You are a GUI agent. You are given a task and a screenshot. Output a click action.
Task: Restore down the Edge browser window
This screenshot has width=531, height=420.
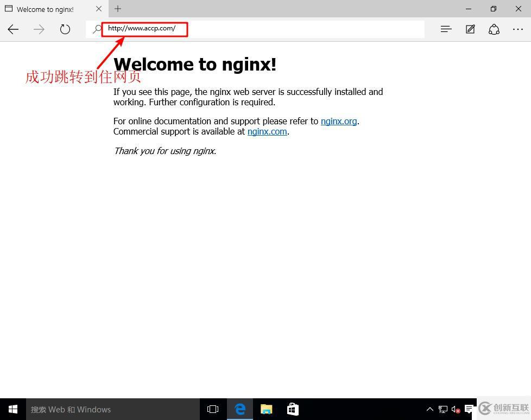pos(494,9)
